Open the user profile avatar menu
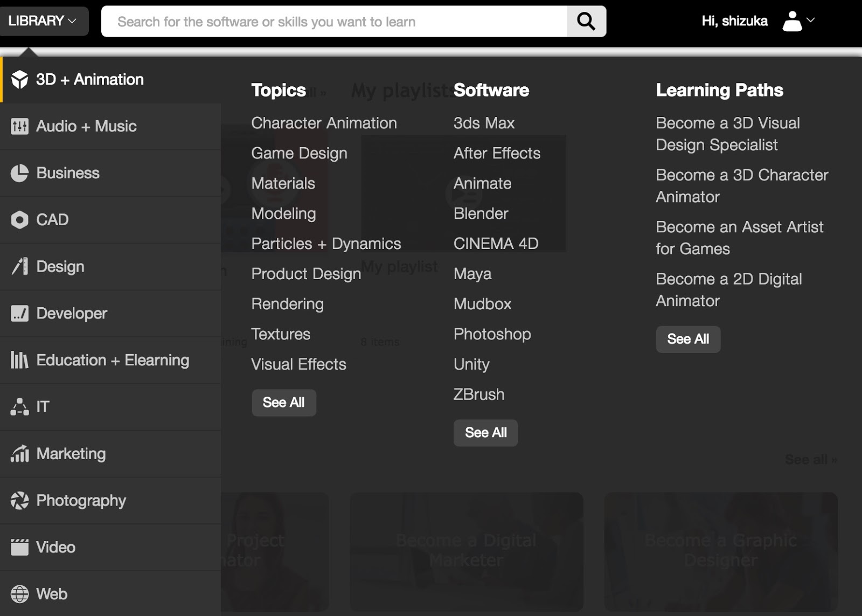The width and height of the screenshot is (862, 616). pyautogui.click(x=792, y=21)
